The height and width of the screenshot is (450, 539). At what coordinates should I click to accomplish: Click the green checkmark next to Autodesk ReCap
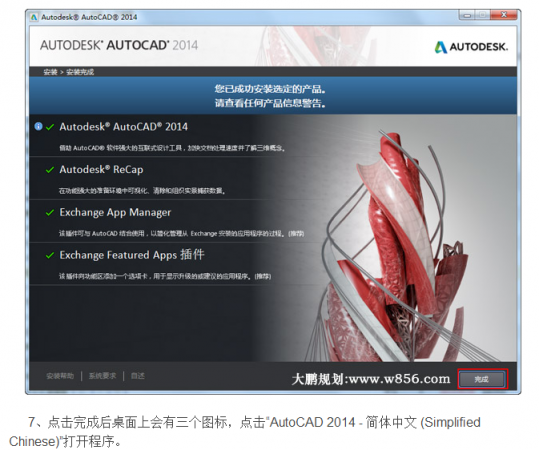(50, 170)
